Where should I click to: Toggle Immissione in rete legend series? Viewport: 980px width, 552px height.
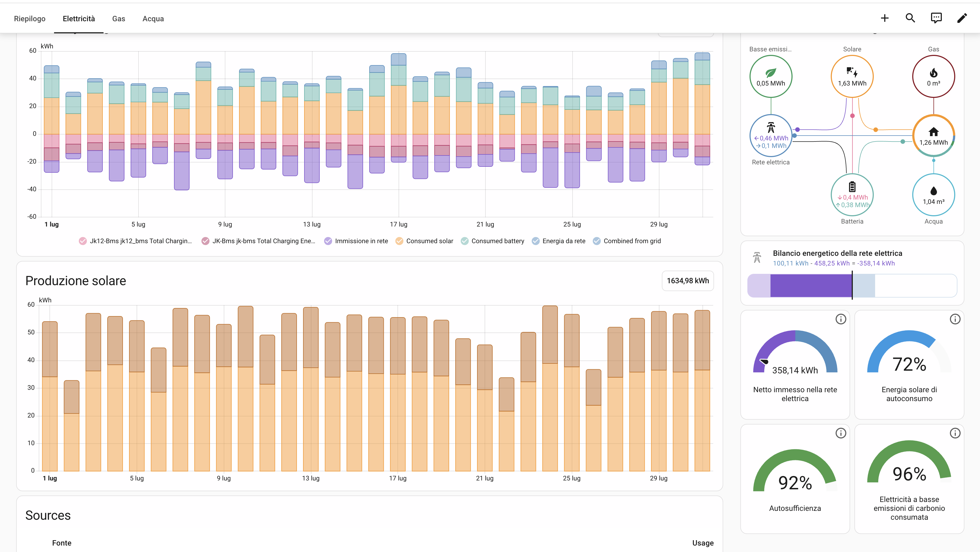(356, 241)
